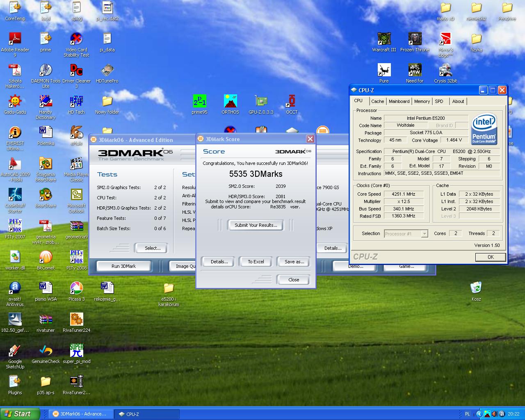Launch OCCT desktop icon
The height and width of the screenshot is (420, 525).
292,104
